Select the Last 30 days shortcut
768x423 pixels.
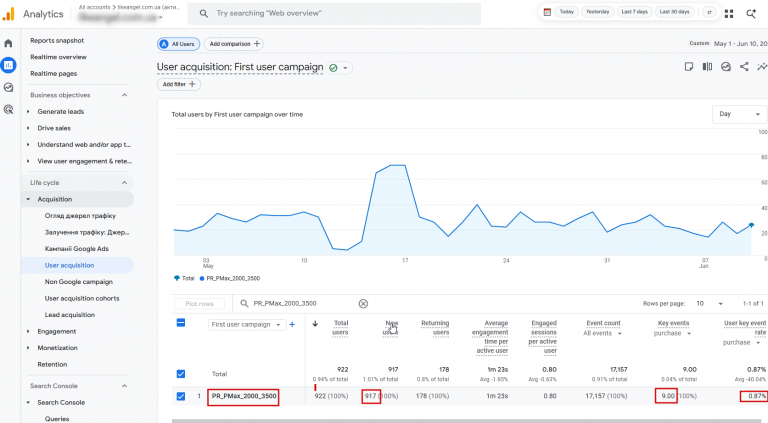674,12
